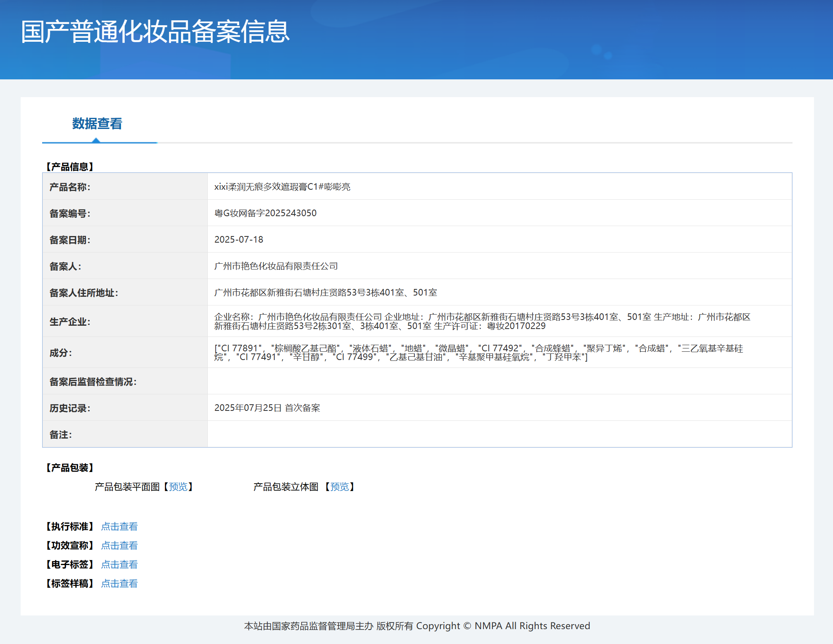Click the NMPA copyright footer text
This screenshot has width=833, height=644.
coord(417,626)
